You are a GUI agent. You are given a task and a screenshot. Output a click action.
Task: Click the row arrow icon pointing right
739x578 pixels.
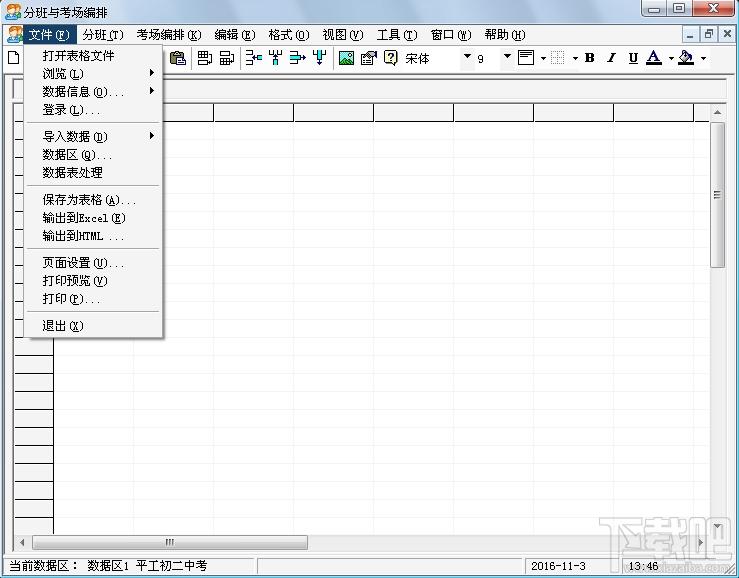[297, 58]
